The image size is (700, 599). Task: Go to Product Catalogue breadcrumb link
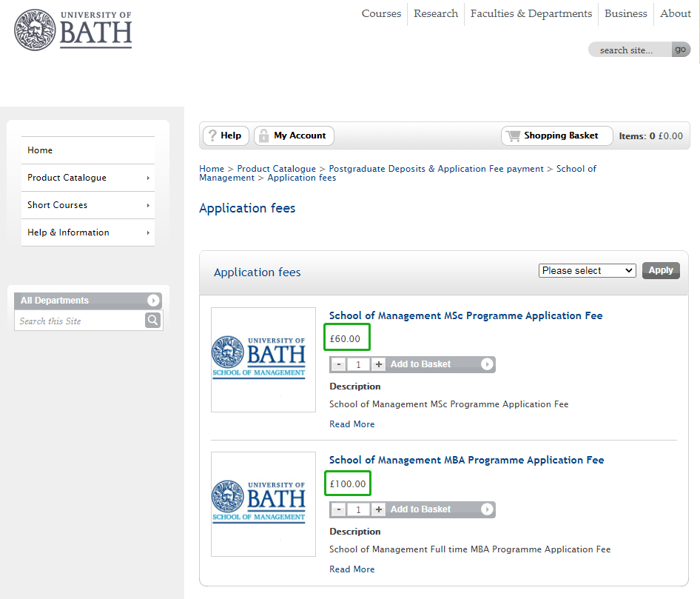point(276,168)
